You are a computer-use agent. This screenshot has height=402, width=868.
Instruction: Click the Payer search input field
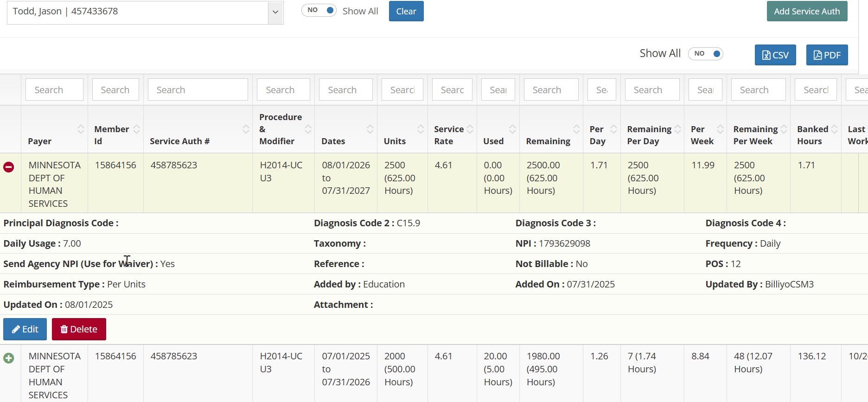[54, 89]
